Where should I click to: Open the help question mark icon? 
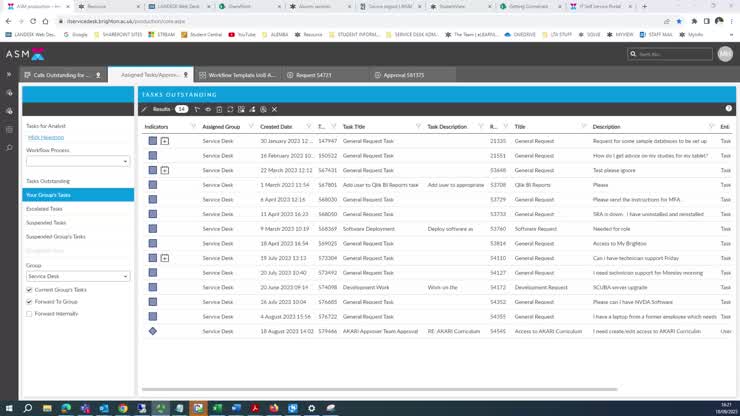[729, 109]
